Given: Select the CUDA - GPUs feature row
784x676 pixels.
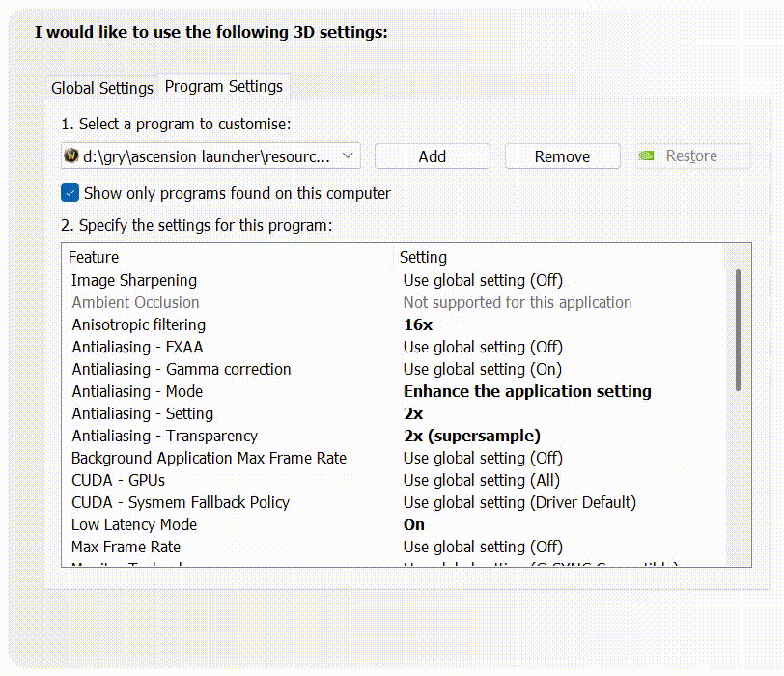Looking at the screenshot, I should [119, 480].
